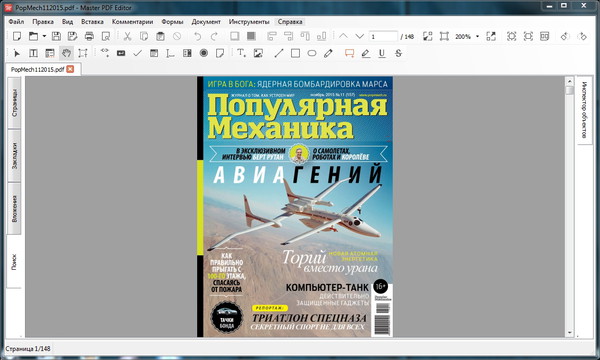Select the edit forms tool
This screenshot has width=600, height=360.
pos(50,53)
